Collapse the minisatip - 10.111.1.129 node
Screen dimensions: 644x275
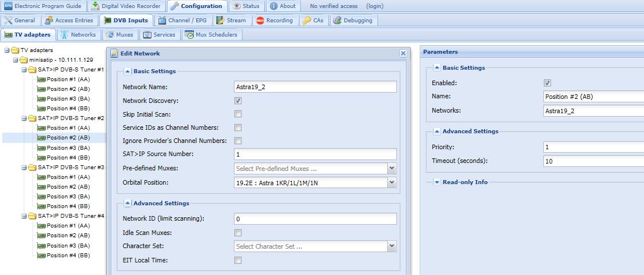coord(15,59)
